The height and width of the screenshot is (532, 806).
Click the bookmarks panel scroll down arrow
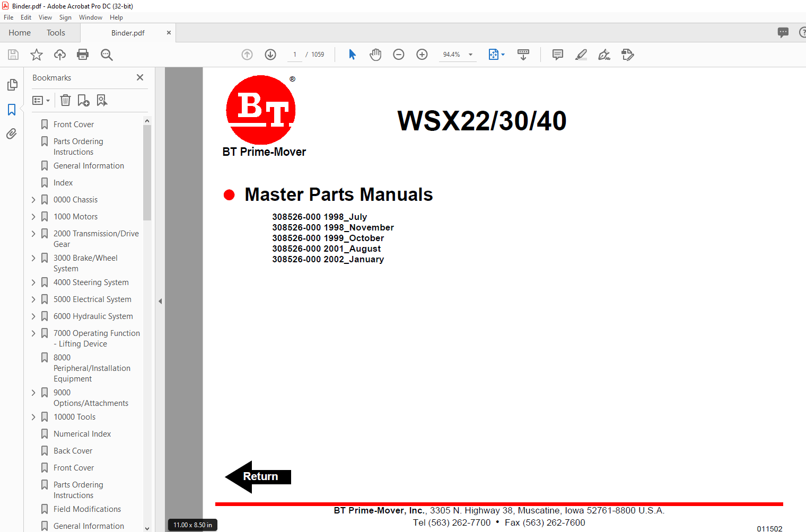147,528
